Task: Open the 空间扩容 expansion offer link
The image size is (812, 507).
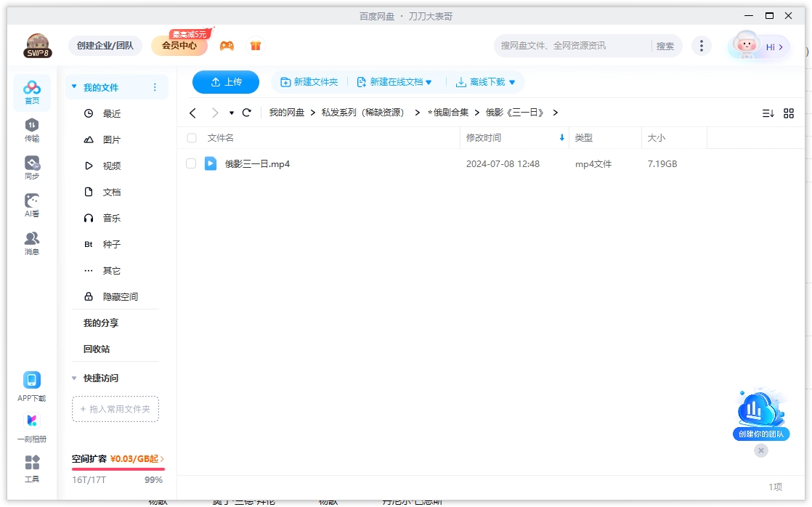Action: click(x=116, y=460)
